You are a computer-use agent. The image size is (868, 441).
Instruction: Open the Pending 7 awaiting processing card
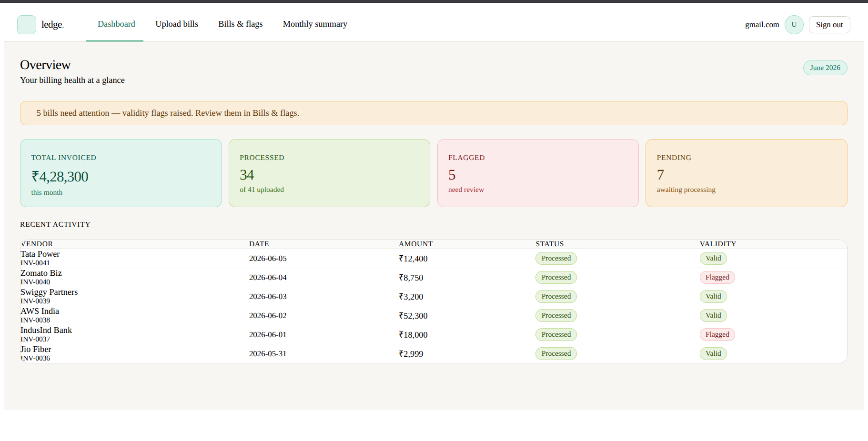(x=747, y=173)
